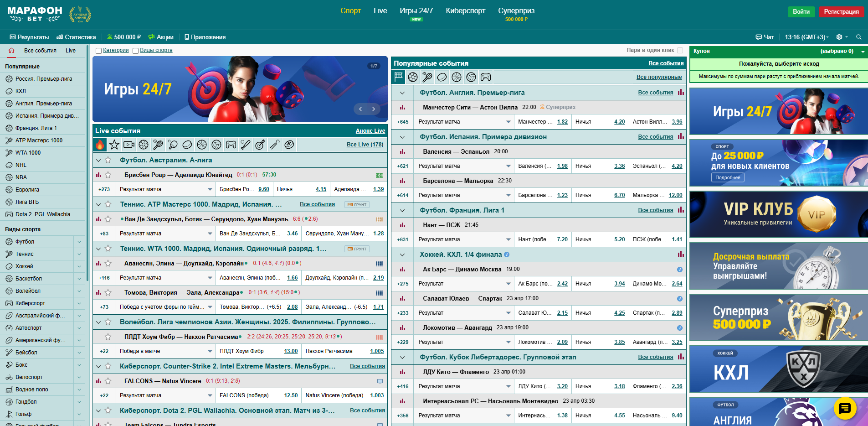Open the Все популярные link
Image resolution: width=868 pixels, height=426 pixels.
[x=659, y=77]
